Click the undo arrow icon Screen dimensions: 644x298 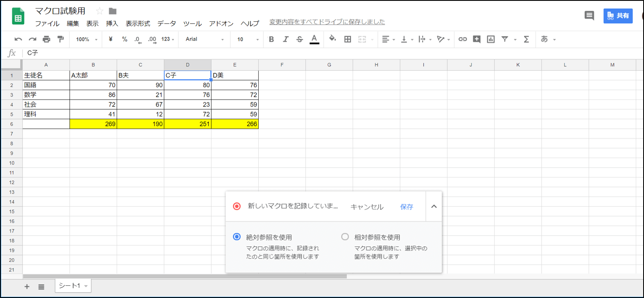pos(18,39)
